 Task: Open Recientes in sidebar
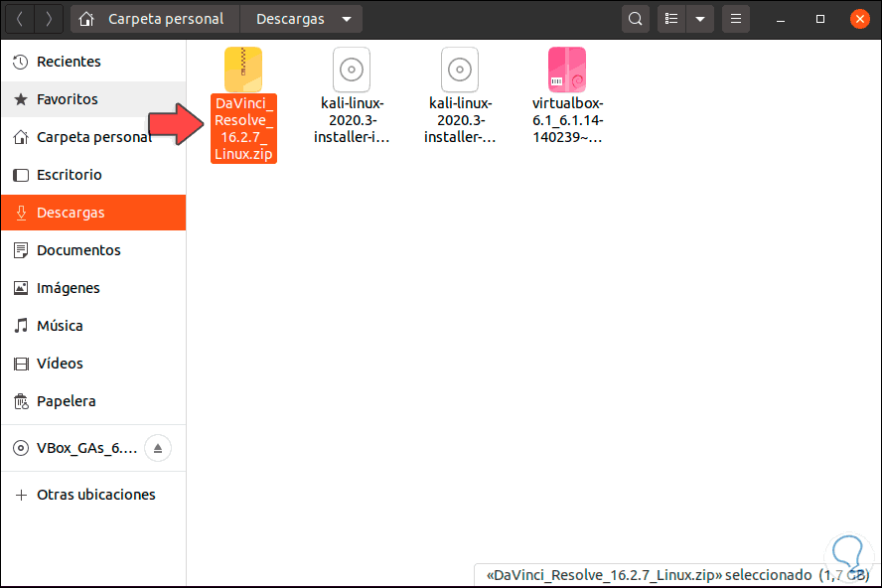click(93, 62)
